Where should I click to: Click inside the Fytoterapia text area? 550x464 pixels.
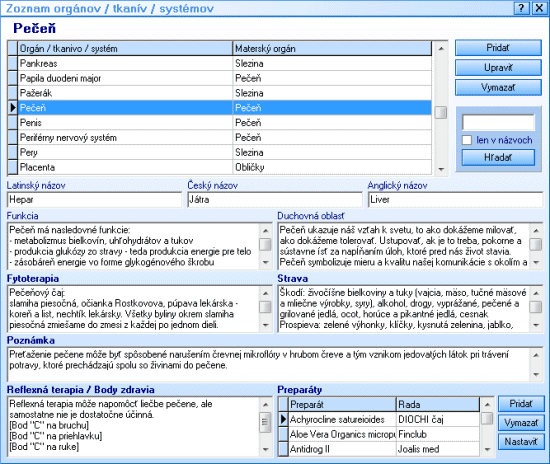click(133, 309)
